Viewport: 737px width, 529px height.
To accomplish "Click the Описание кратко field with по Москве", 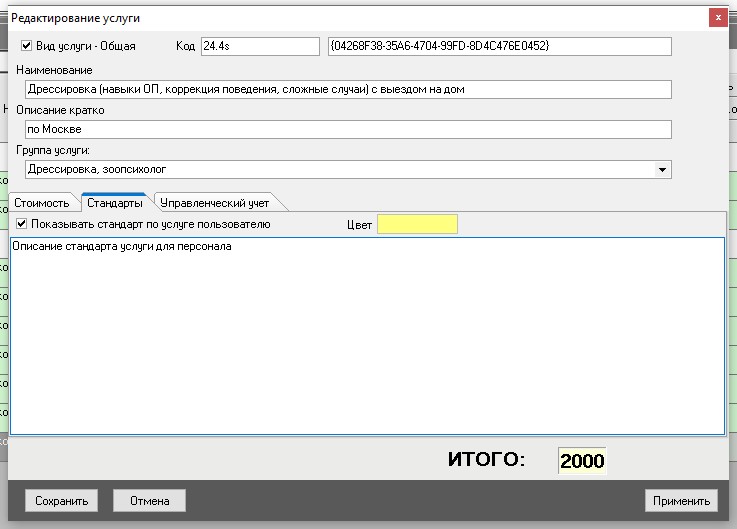I will point(347,129).
